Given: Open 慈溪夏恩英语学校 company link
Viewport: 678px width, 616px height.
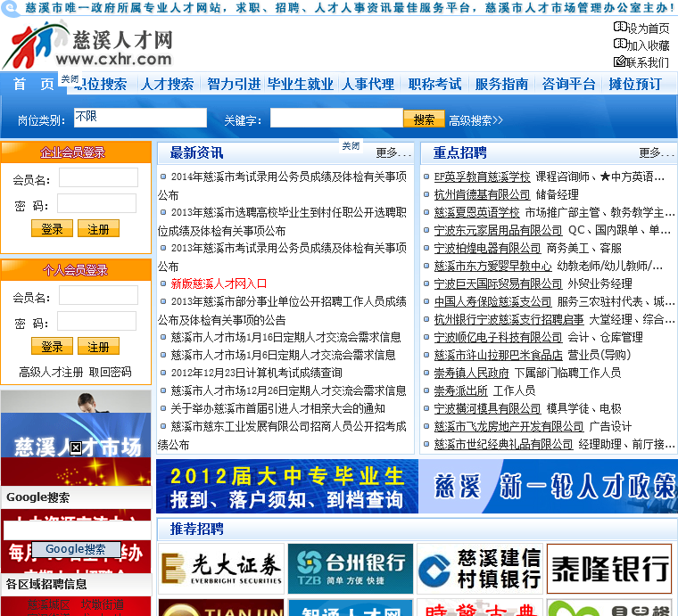Looking at the screenshot, I should coord(477,212).
